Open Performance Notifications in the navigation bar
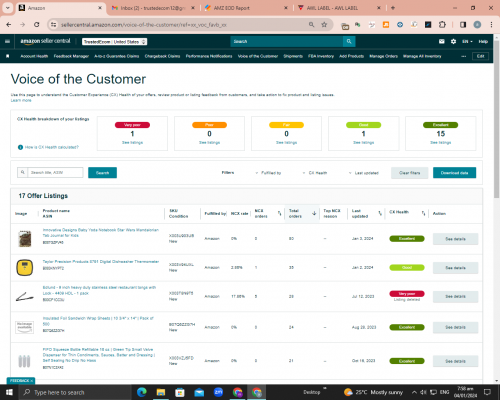The height and width of the screenshot is (400, 500). click(209, 56)
